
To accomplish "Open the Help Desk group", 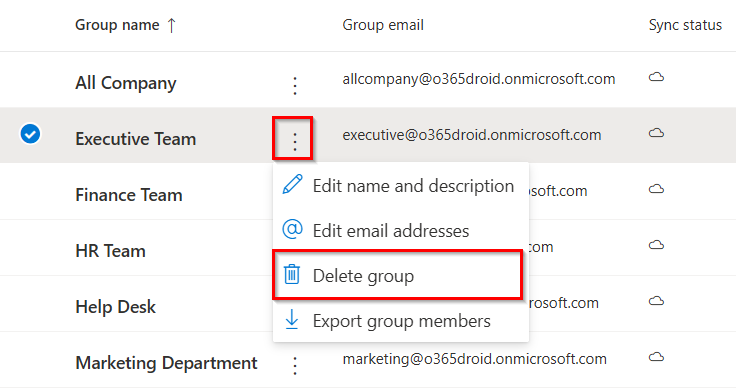I will coord(115,307).
